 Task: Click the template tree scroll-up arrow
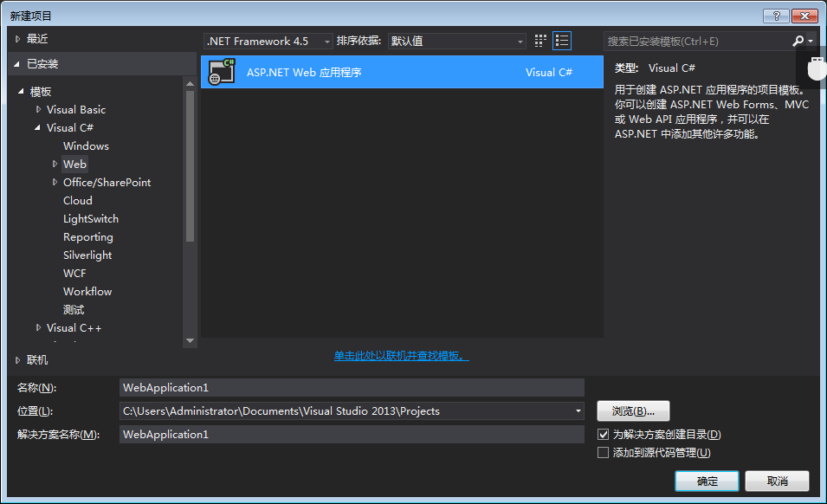coord(190,84)
